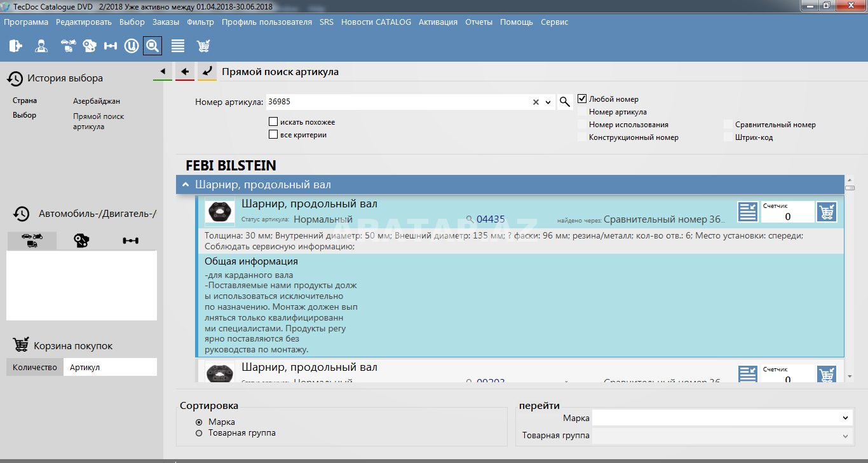Select Марка sorting radio button
Screen dimensions: 868x463
(x=199, y=422)
